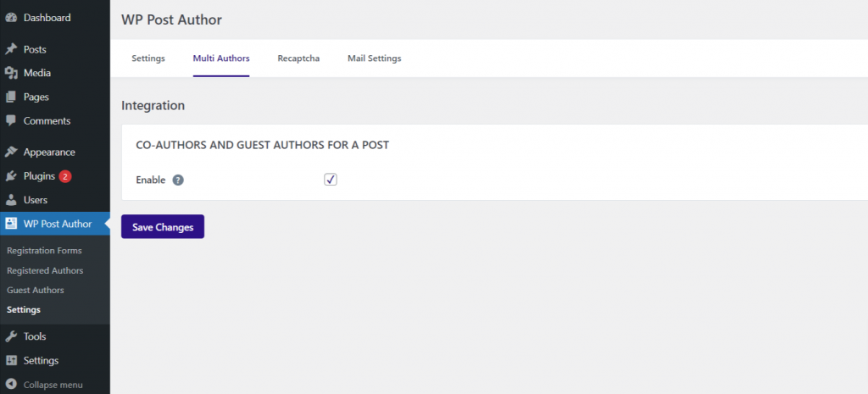Select the plugin's Settings tab
The height and width of the screenshot is (394, 868).
coord(148,58)
